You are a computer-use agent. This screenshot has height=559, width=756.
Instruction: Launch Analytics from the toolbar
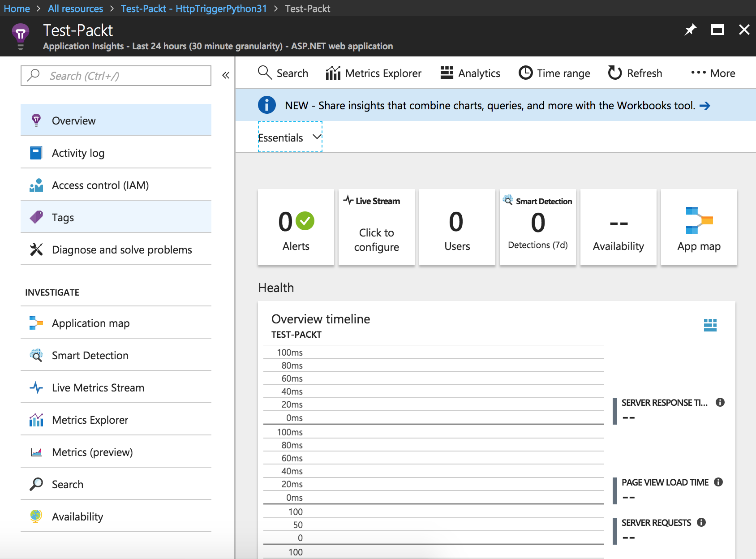pos(470,73)
